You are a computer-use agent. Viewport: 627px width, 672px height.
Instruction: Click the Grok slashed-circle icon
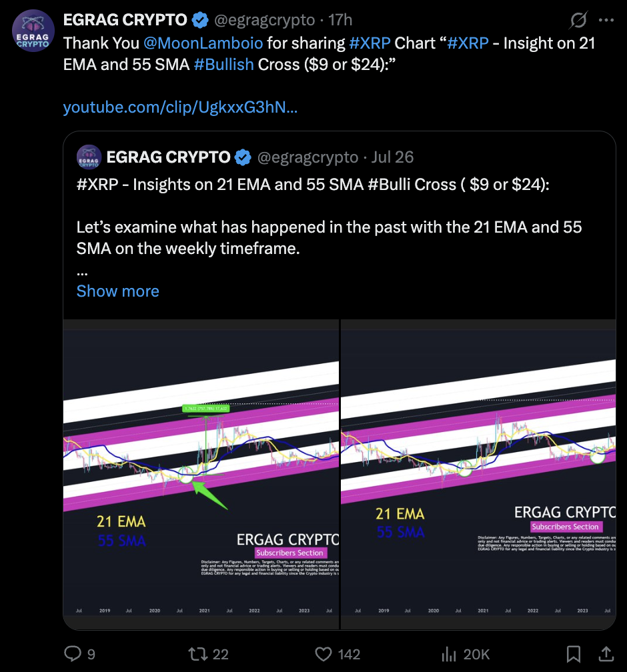point(578,20)
